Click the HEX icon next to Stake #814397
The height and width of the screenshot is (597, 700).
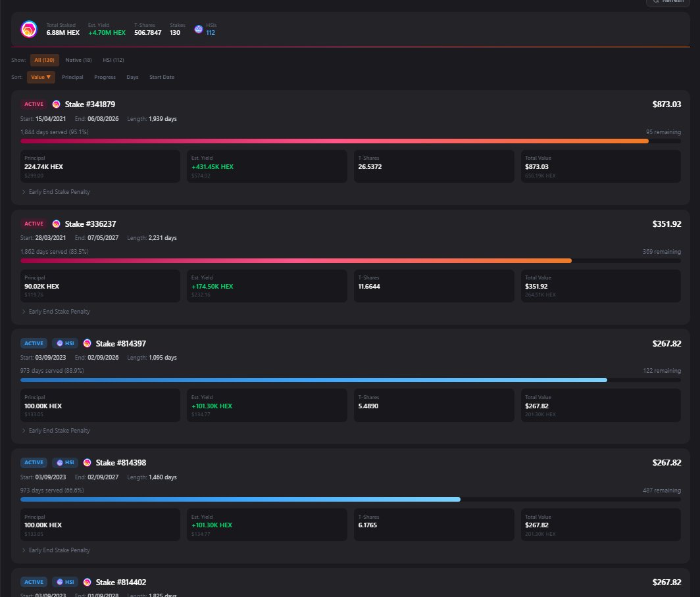point(87,343)
